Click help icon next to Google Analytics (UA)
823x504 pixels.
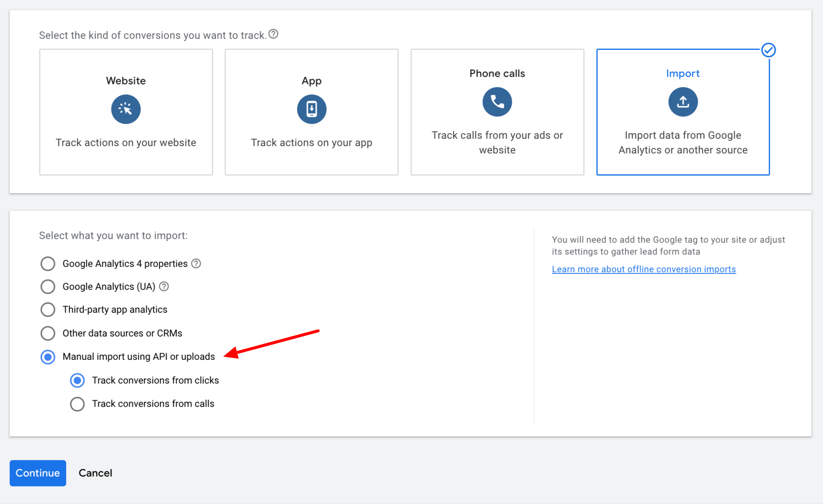pyautogui.click(x=164, y=287)
